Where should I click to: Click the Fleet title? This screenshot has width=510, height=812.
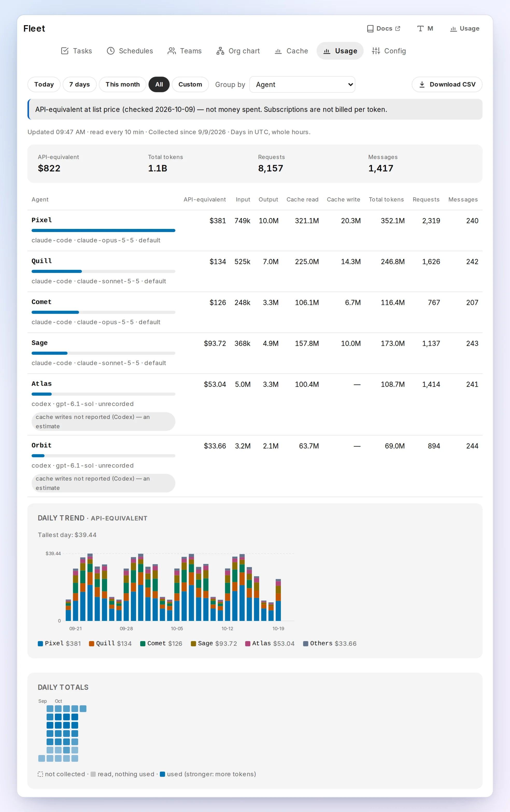coord(34,29)
